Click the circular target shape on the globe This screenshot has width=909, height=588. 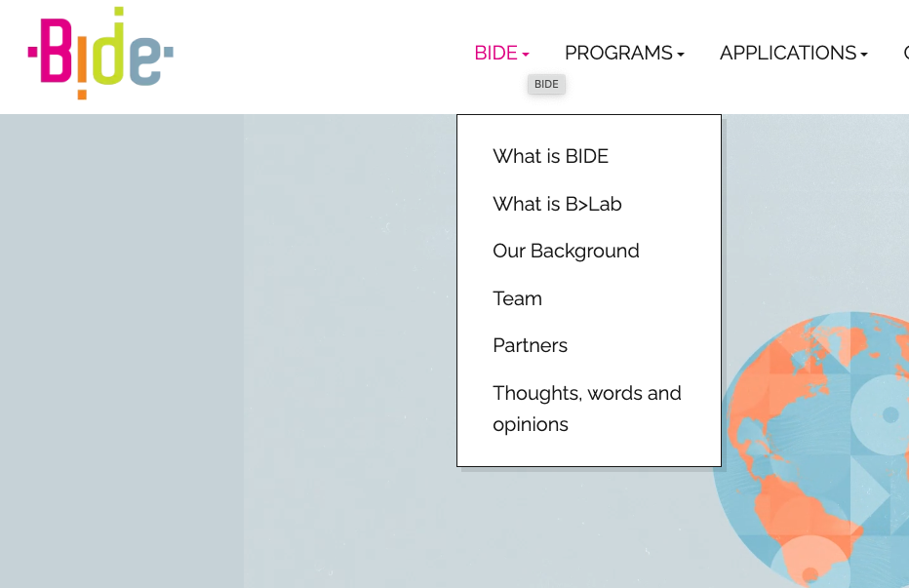tap(889, 414)
